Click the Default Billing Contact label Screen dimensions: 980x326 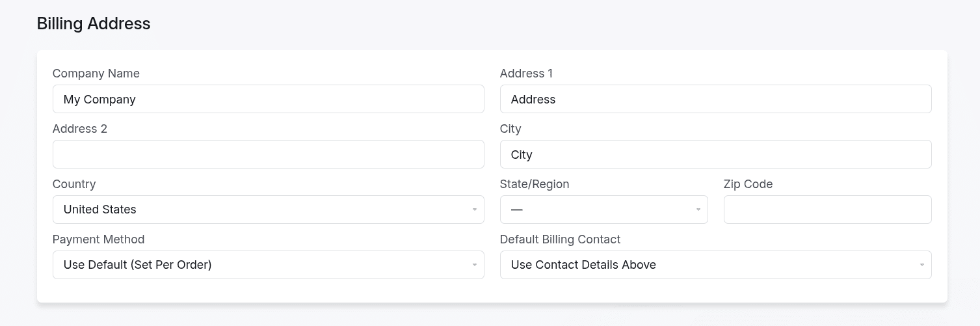(560, 239)
